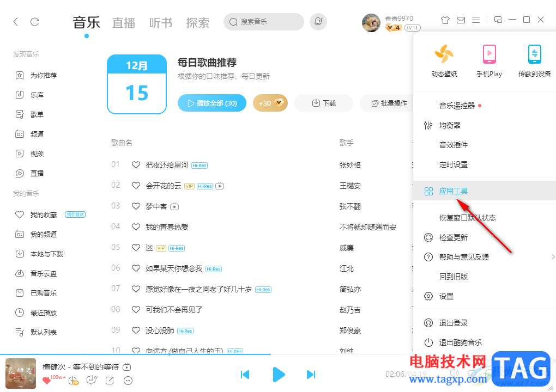556x392 pixels.
Task: Open comments for current song
Action: pos(92,381)
